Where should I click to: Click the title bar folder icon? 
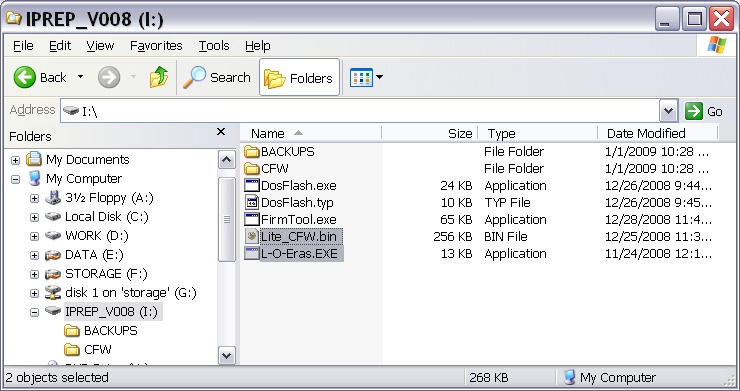click(x=14, y=18)
